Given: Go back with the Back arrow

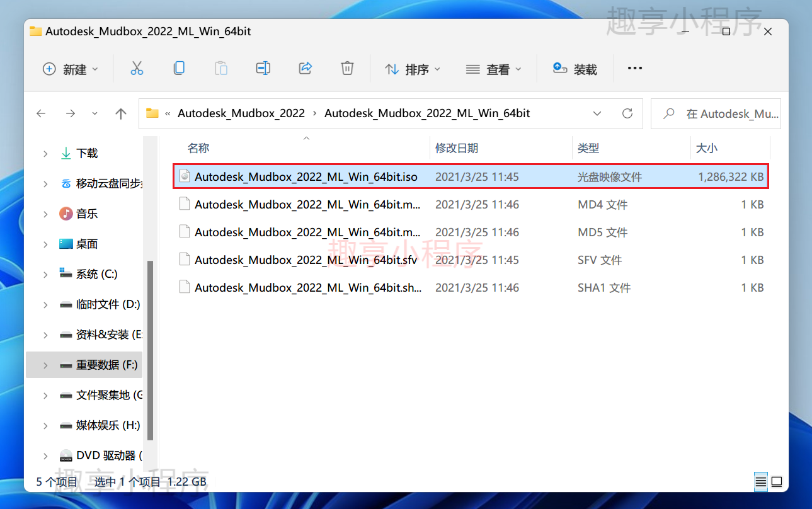Looking at the screenshot, I should (x=41, y=113).
